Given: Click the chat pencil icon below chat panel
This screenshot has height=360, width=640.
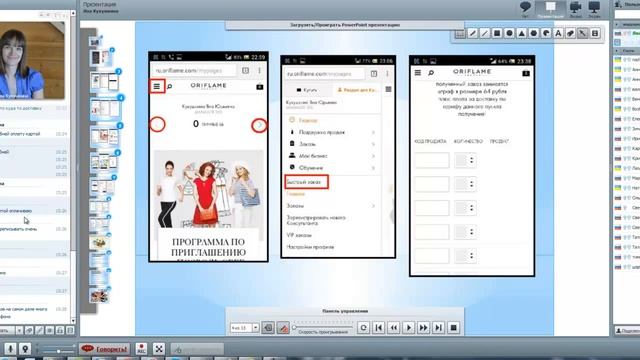Looking at the screenshot, I should (x=39, y=330).
